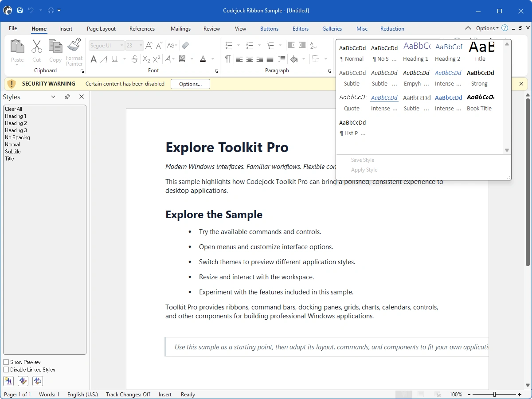Screen dimensions: 532x399
Task: Click the Clear Formatting eraser icon
Action: pyautogui.click(x=185, y=45)
